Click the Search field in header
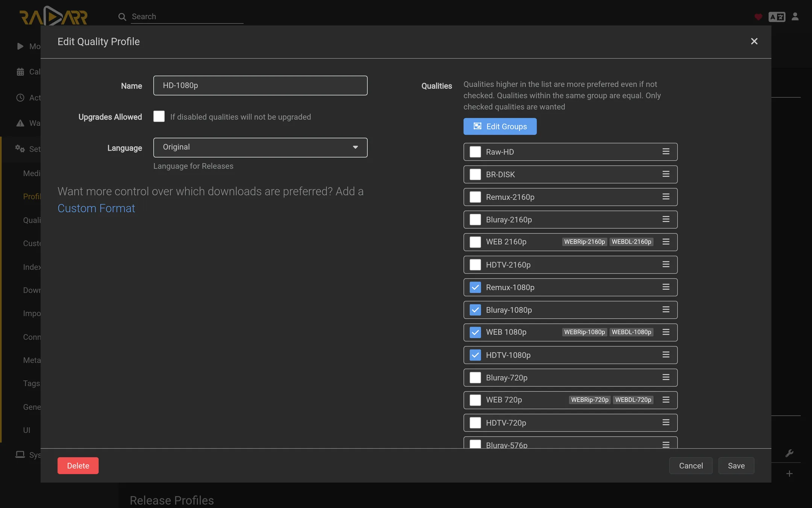812x508 pixels. (187, 17)
